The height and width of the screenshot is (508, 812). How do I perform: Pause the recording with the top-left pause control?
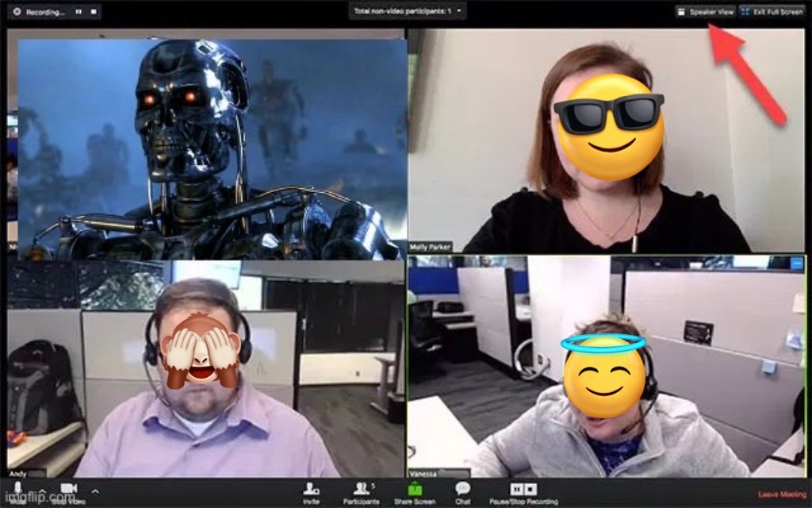79,11
